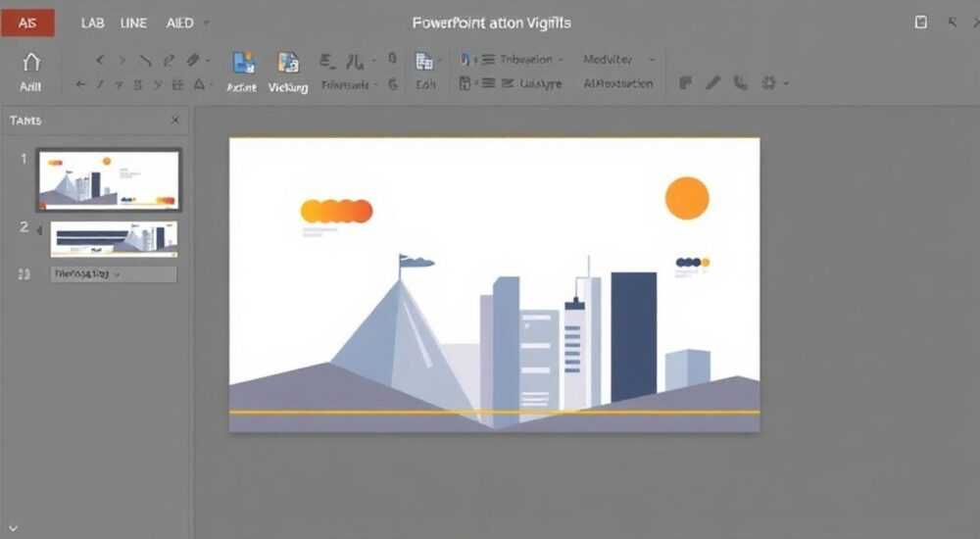
Task: Select slide 2 thumbnail
Action: point(114,239)
